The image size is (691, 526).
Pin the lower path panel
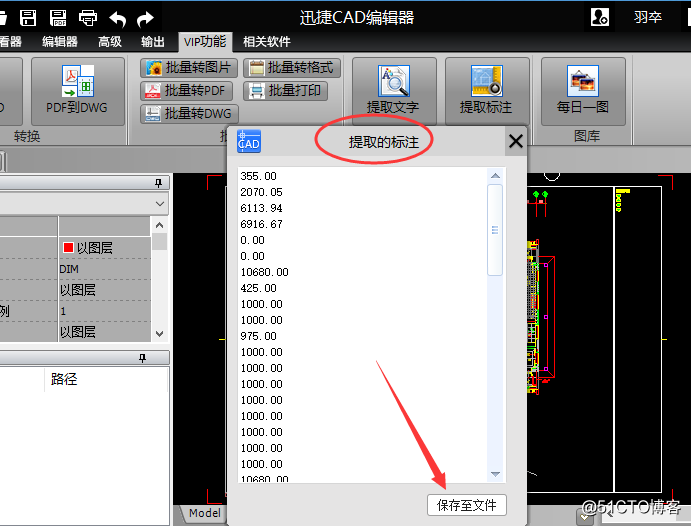(x=142, y=358)
